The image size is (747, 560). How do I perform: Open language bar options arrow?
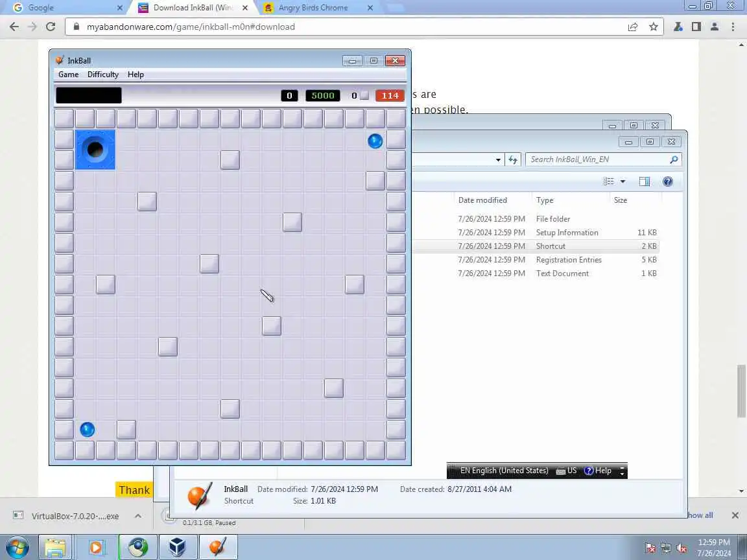[x=622, y=474]
